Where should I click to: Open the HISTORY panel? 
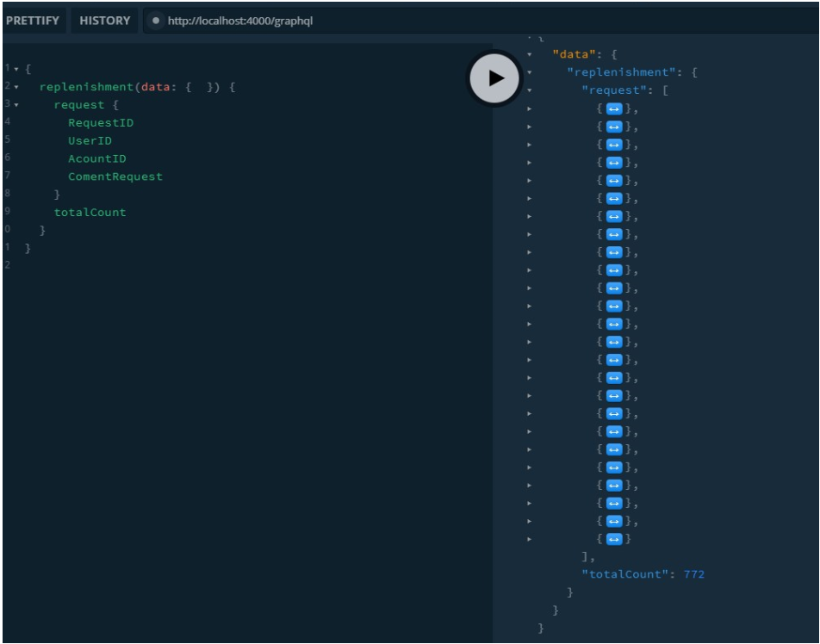coord(104,21)
